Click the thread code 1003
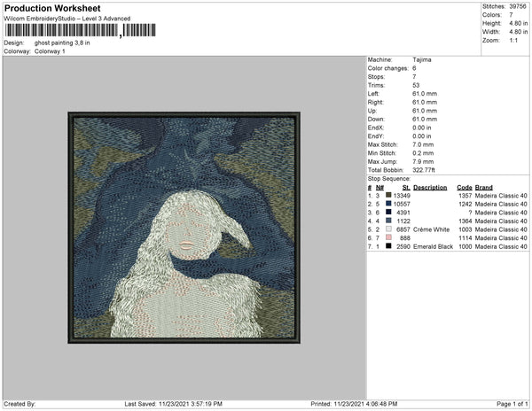This screenshot has height=411, width=532. (x=465, y=229)
